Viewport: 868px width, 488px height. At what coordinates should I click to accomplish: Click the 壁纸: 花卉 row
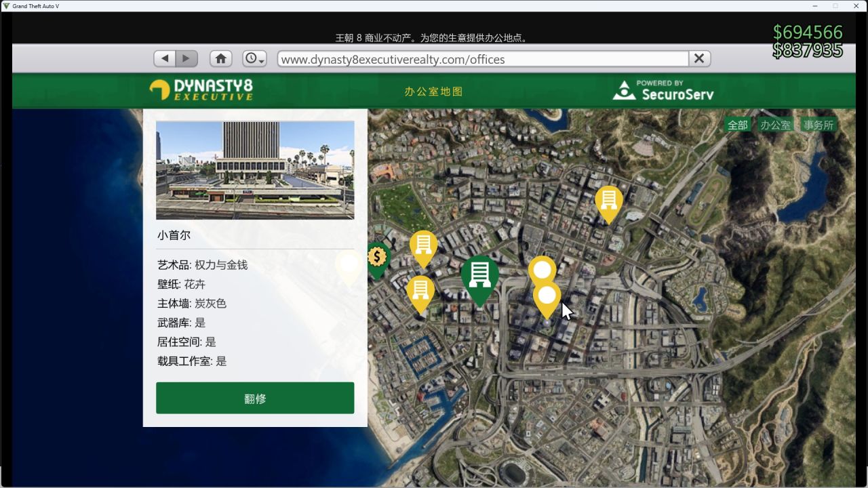point(182,284)
